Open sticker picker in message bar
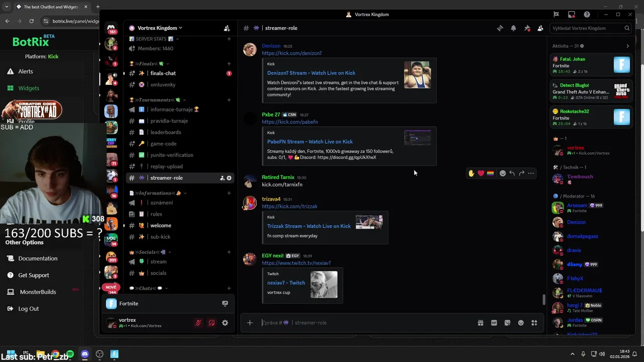Screen dimensions: 644x362 tap(507, 323)
